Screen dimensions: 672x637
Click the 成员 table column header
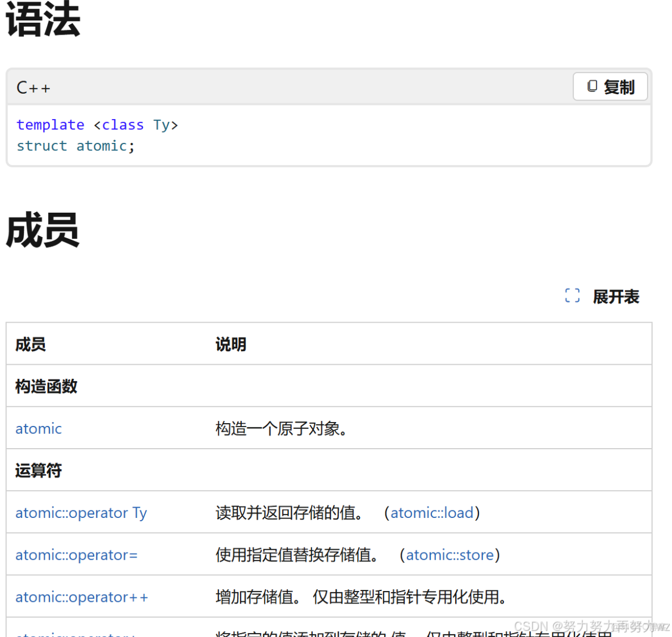click(30, 344)
